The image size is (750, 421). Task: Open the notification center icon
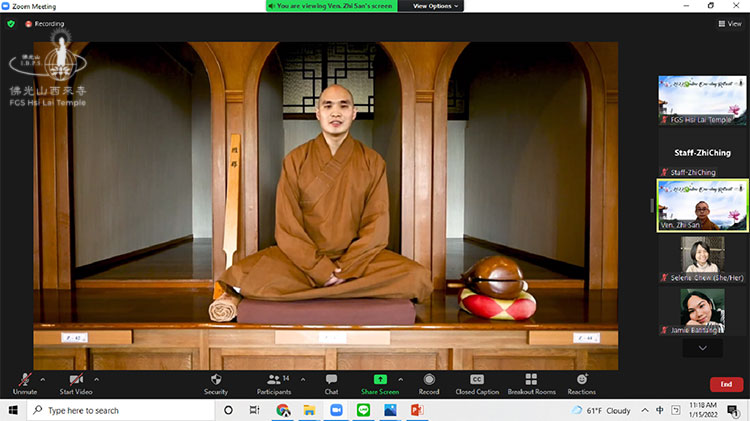[x=733, y=410]
